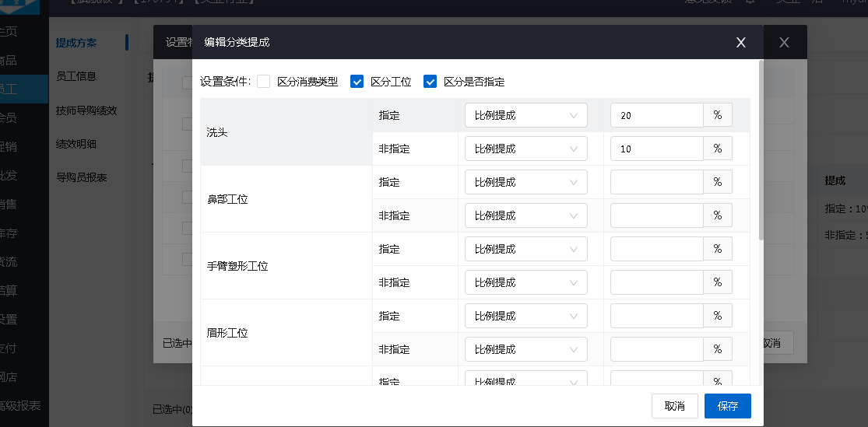Image resolution: width=868 pixels, height=427 pixels.
Task: Click the % unit beside 洗头 指定 value
Action: (718, 116)
